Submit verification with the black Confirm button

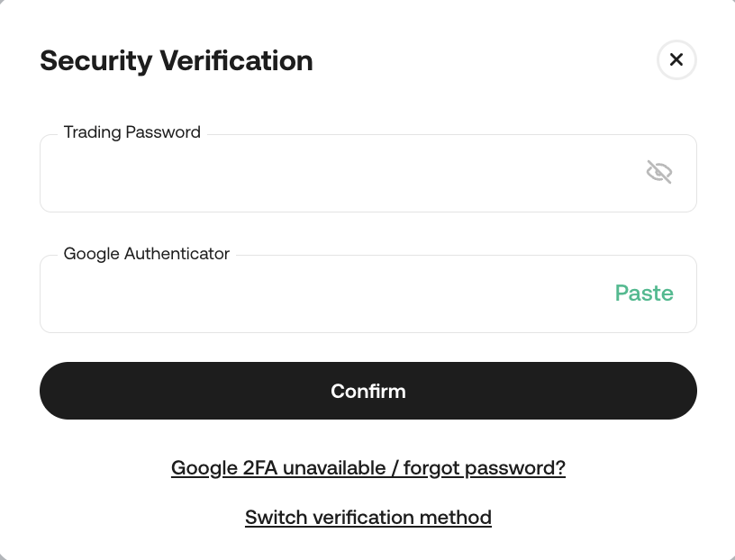[368, 391]
